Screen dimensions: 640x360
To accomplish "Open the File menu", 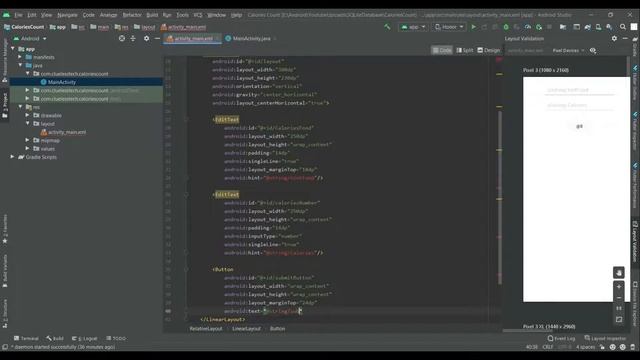I will (x=18, y=15).
